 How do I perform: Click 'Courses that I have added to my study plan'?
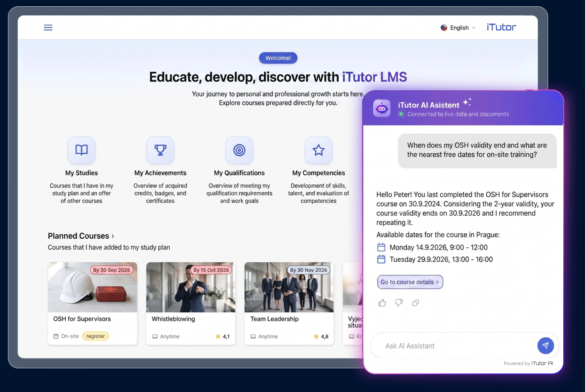(x=109, y=247)
